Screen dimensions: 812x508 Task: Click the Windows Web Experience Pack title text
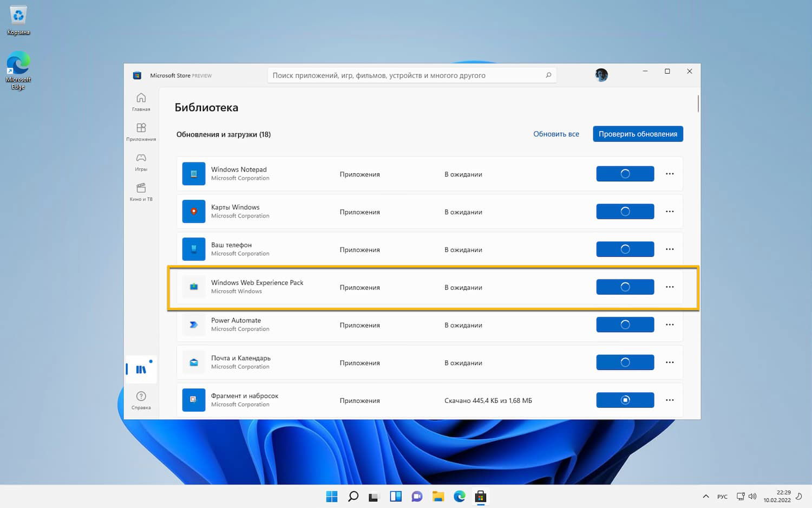tap(257, 283)
